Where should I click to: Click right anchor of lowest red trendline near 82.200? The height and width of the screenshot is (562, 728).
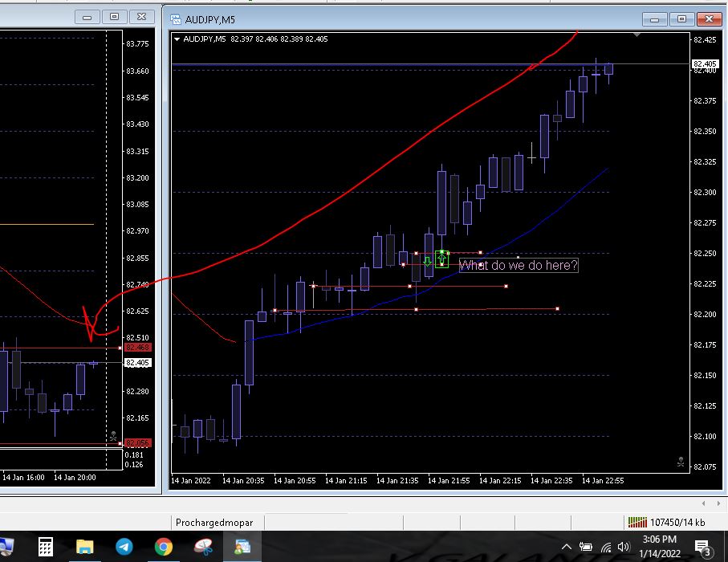pos(557,308)
